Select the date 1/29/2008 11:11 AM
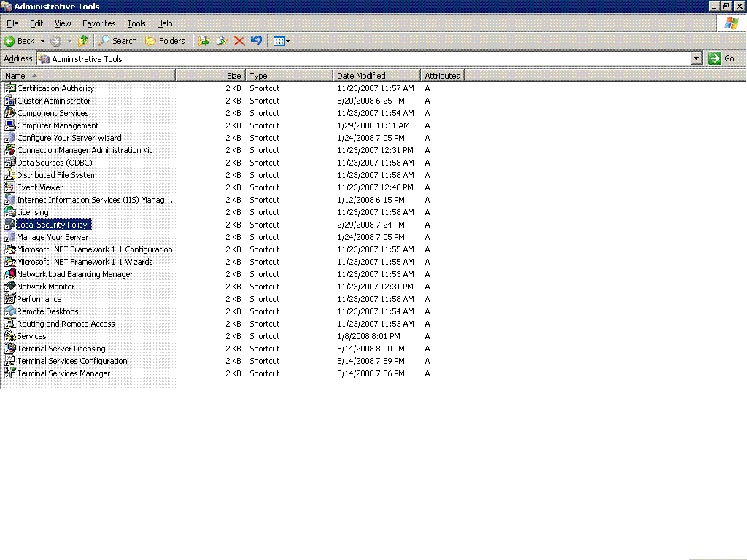Screen dimensions: 747x560 tap(373, 125)
